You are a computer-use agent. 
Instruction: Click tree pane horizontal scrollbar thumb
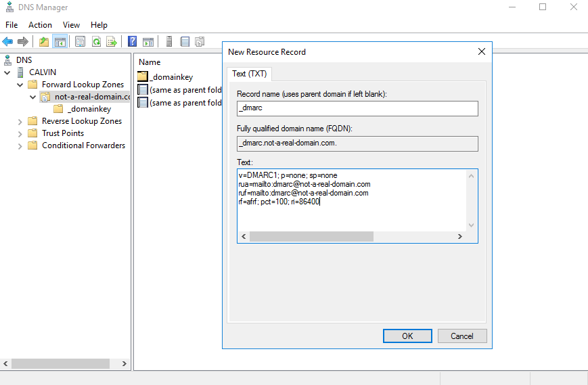coord(60,363)
